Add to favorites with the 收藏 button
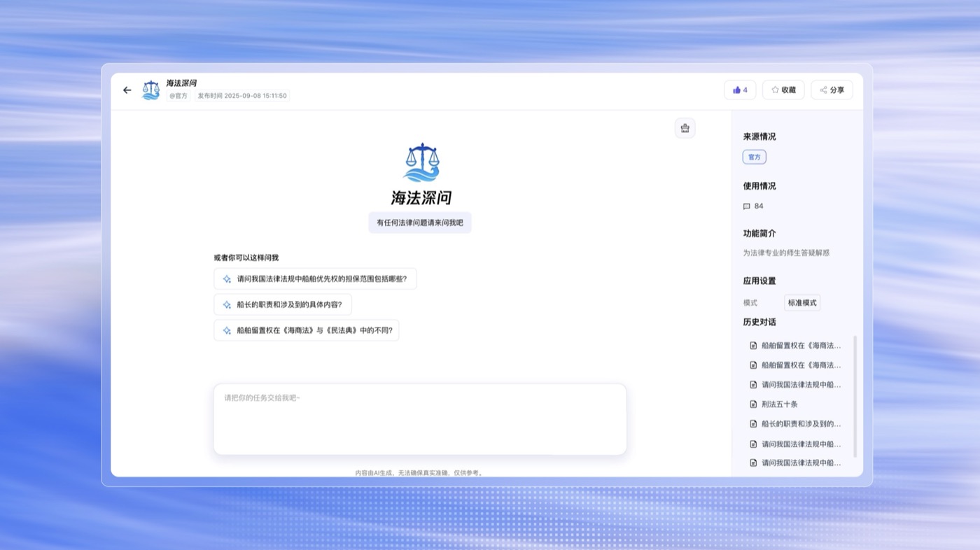This screenshot has width=980, height=550. 783,90
